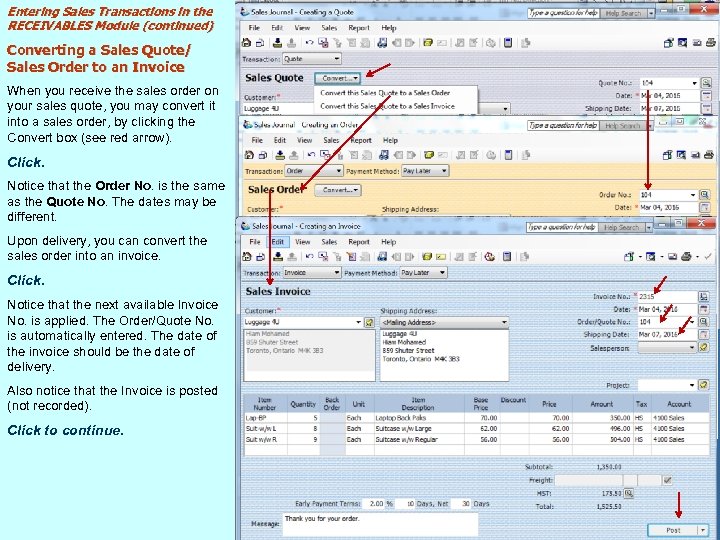Open Payment Method dropdown in Order window
Image resolution: width=720 pixels, height=540 pixels.
425,171
